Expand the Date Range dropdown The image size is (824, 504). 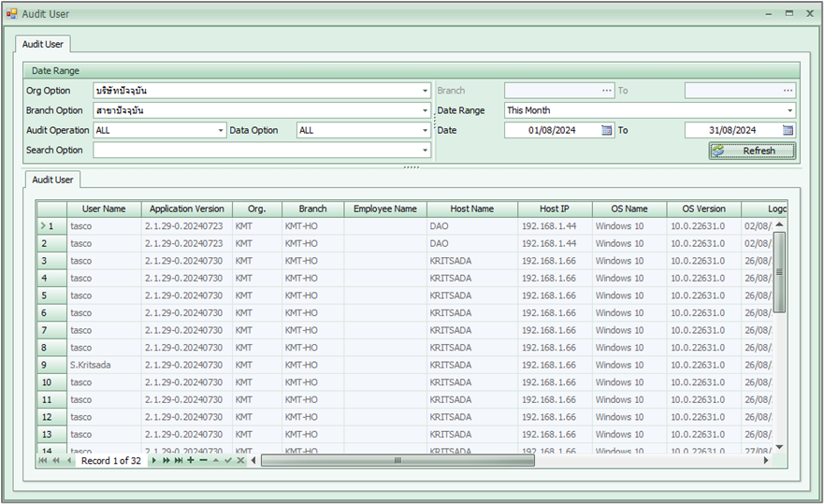(789, 110)
